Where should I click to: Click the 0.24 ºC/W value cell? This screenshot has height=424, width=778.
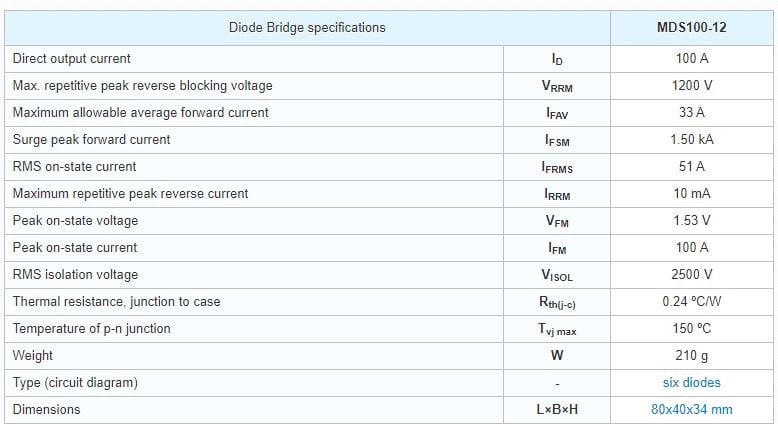(x=691, y=302)
